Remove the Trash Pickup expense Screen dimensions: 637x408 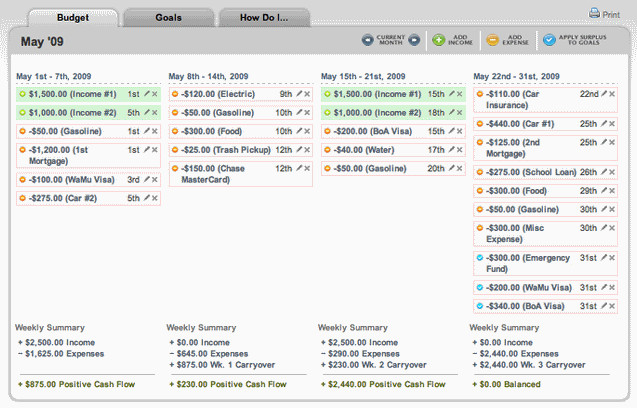(307, 150)
